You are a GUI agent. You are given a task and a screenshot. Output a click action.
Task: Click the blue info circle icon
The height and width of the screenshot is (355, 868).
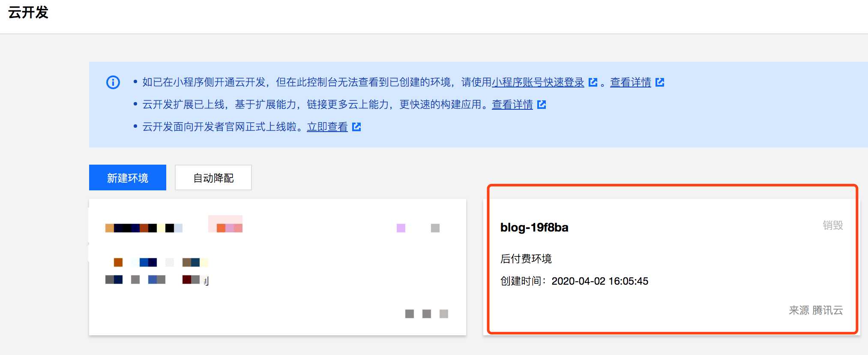(113, 82)
